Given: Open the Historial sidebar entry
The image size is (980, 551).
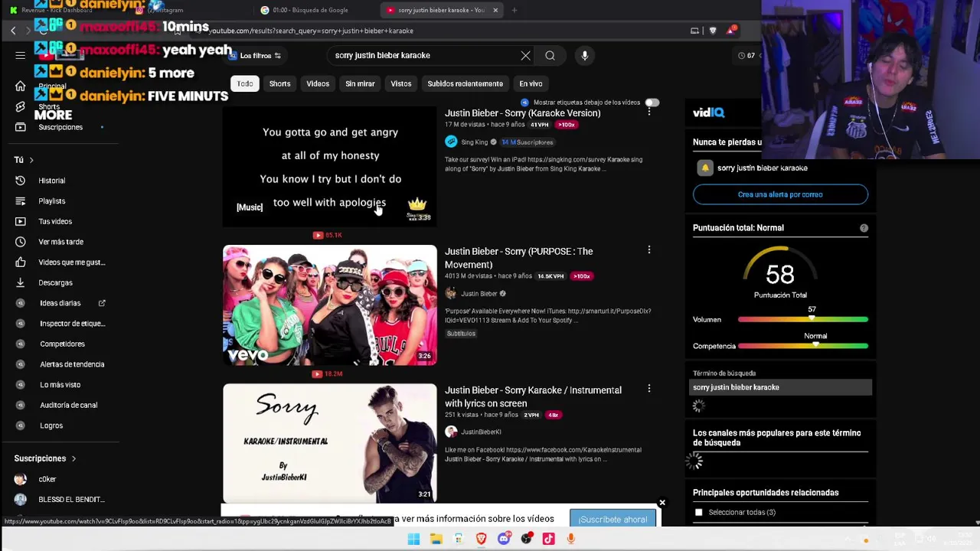Looking at the screenshot, I should (52, 181).
